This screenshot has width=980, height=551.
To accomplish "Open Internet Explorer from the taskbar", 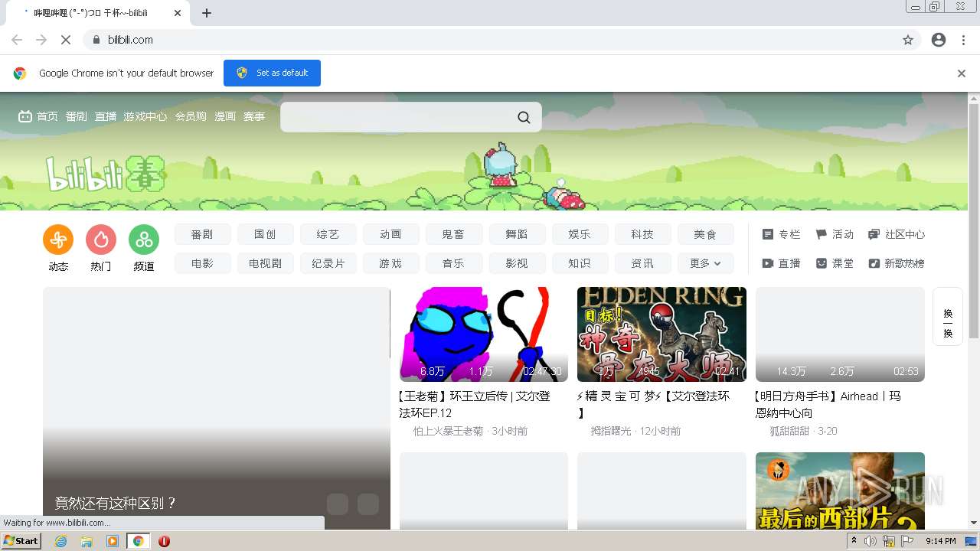I will 61,541.
